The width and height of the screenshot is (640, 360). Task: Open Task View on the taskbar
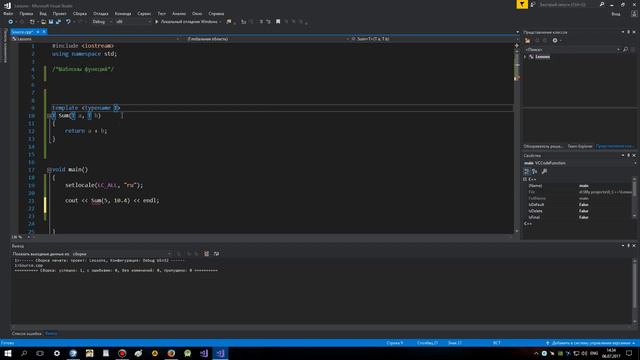(40, 353)
